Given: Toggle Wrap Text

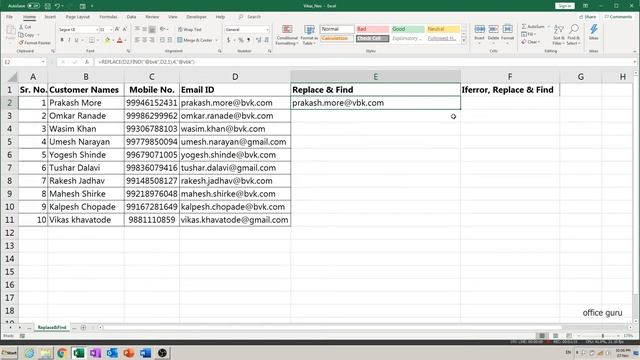Looking at the screenshot, I should pos(190,29).
